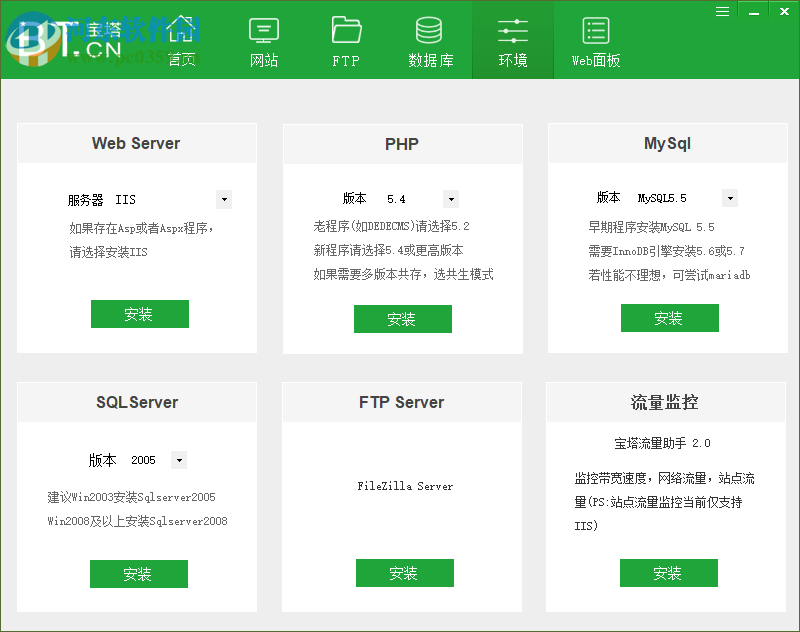
Task: Open the hamburger menu icon
Action: coord(722,11)
